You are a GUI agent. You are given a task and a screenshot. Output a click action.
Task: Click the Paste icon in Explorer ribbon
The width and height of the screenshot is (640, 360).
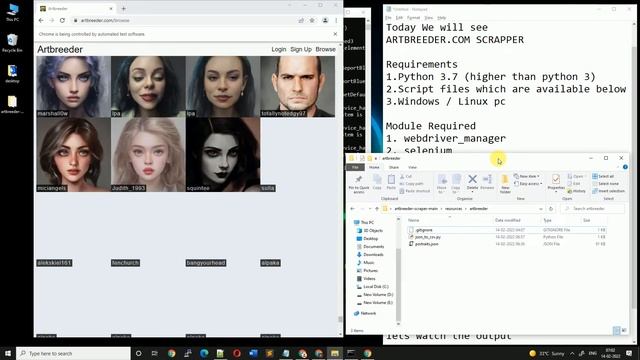point(391,182)
